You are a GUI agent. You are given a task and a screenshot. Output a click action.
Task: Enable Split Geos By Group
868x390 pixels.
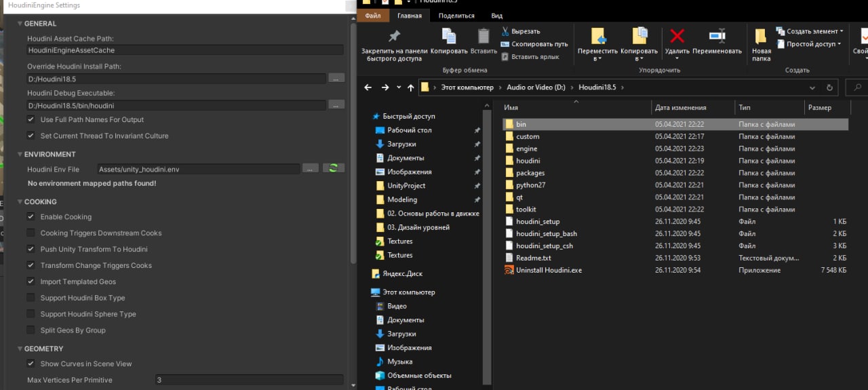point(31,330)
